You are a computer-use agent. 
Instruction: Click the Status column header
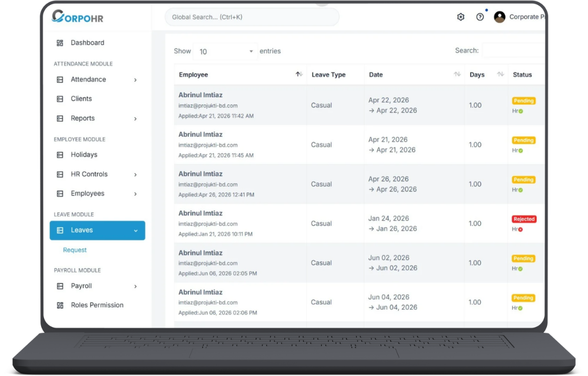coord(522,75)
